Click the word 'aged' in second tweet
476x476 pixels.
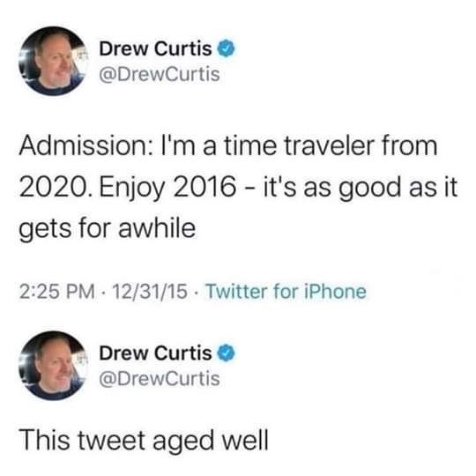[183, 442]
